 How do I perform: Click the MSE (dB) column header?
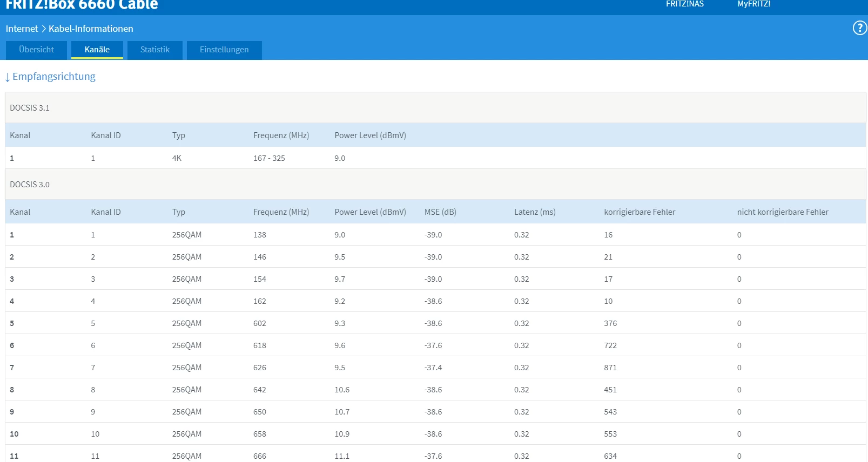pyautogui.click(x=440, y=212)
